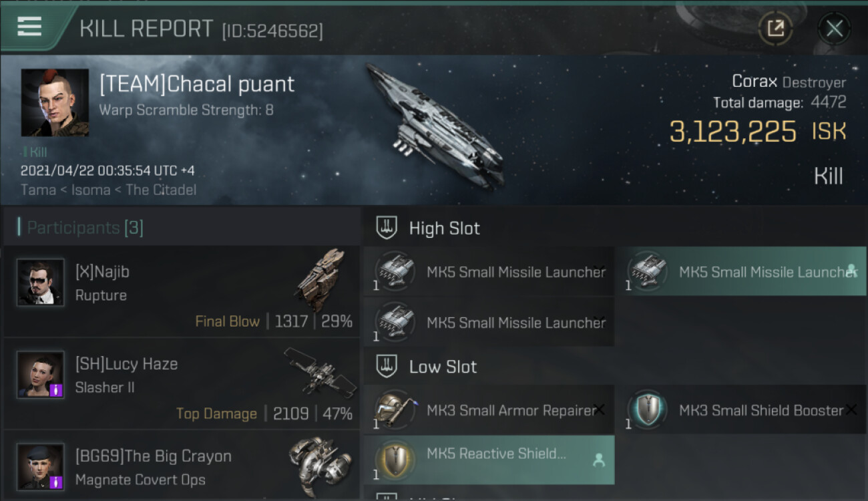Open the hamburger menu icon
The image size is (868, 501).
pyautogui.click(x=29, y=27)
